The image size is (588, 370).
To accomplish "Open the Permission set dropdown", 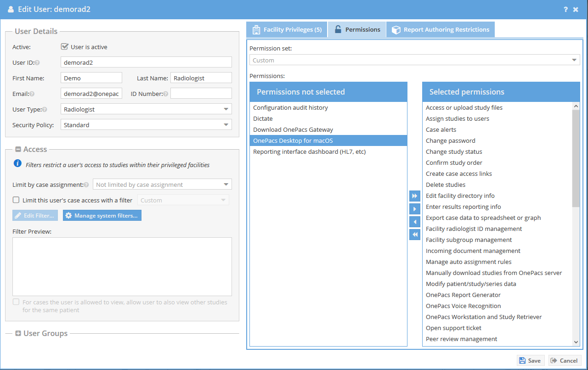I will point(415,60).
